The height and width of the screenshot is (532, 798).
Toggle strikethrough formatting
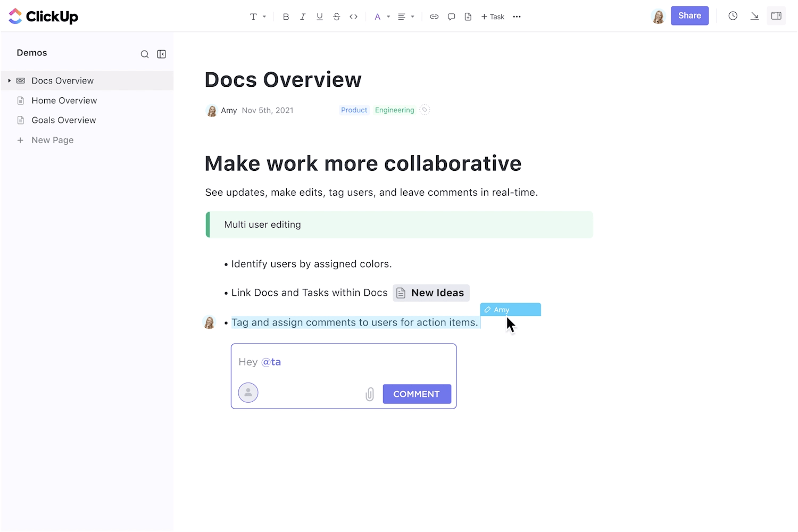click(336, 16)
